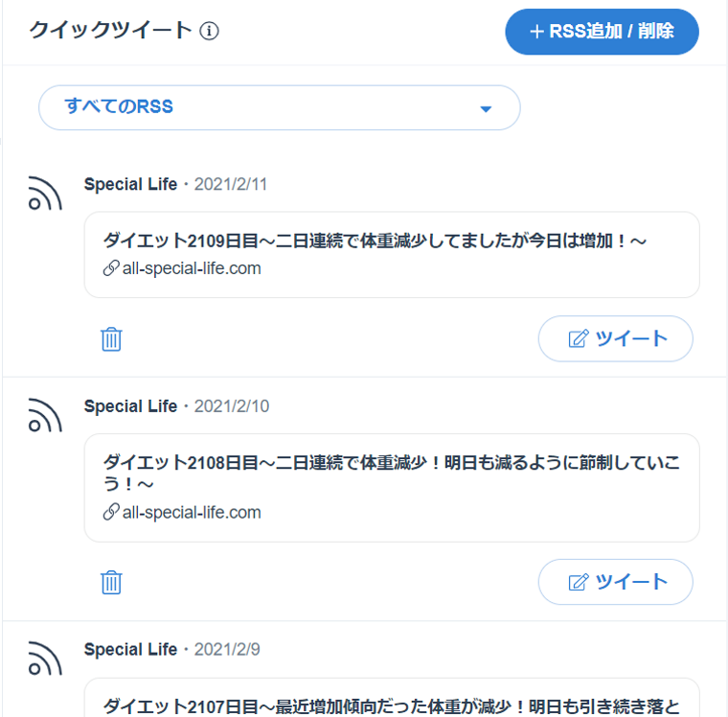Delete the ダイエット2108日目 entry with the trash icon
Image resolution: width=728 pixels, height=717 pixels.
(x=111, y=582)
